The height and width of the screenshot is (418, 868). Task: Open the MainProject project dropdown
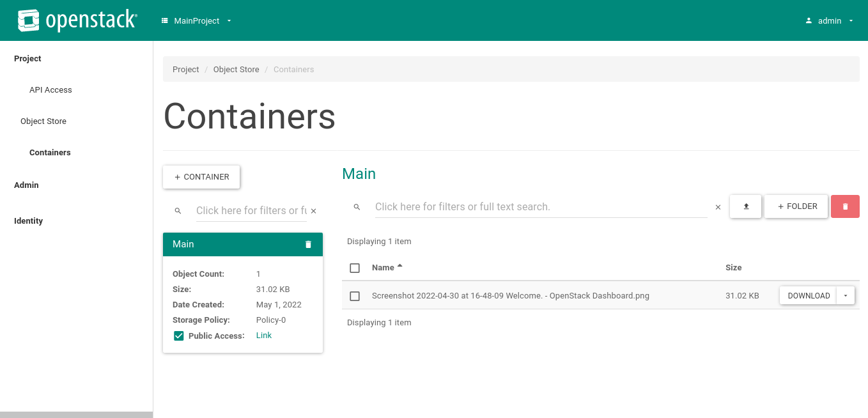coord(196,21)
